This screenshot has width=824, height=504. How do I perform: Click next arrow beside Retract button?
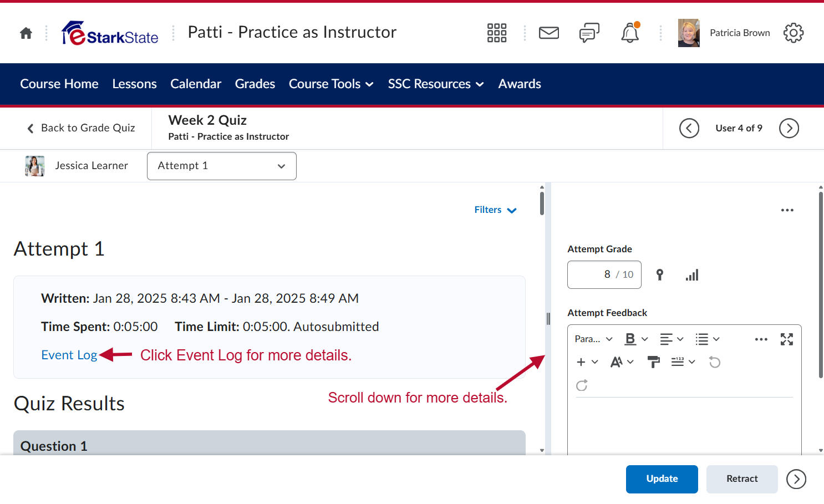(x=796, y=479)
